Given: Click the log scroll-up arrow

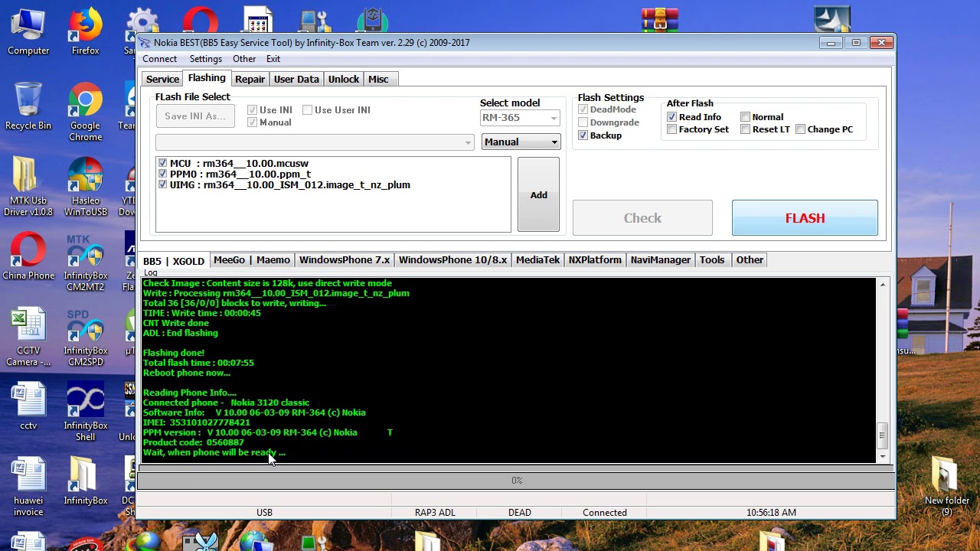Looking at the screenshot, I should 882,285.
